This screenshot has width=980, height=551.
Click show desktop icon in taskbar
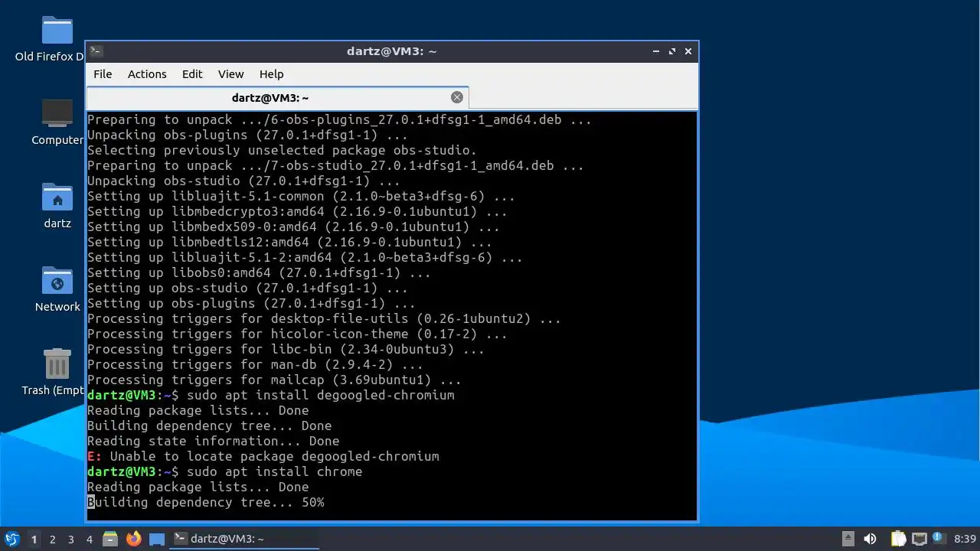[157, 539]
